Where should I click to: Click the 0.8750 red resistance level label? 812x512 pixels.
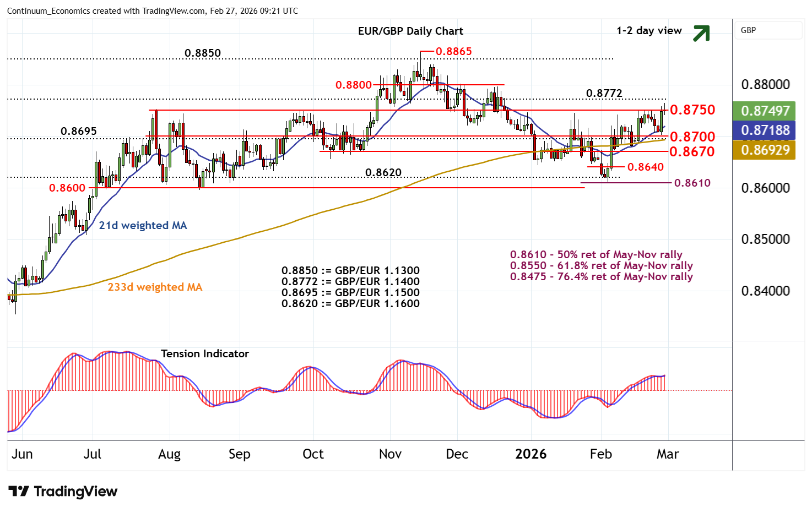click(692, 110)
